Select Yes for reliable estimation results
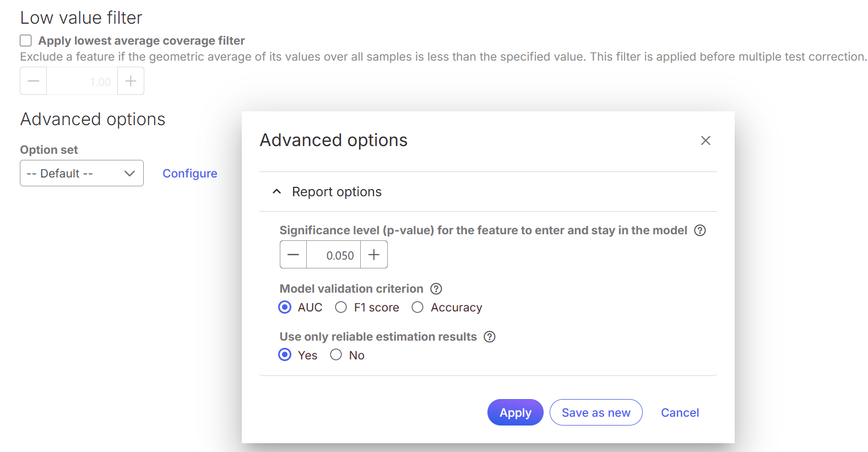 click(285, 354)
